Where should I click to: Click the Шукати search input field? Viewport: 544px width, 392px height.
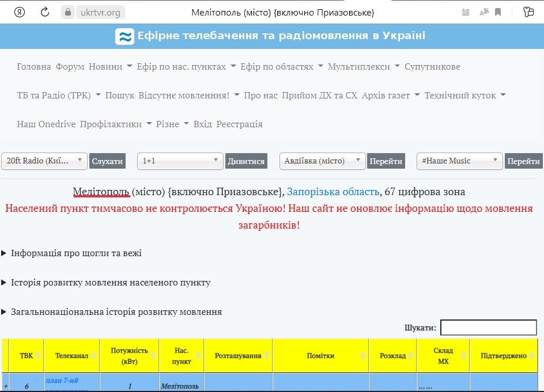pyautogui.click(x=489, y=328)
